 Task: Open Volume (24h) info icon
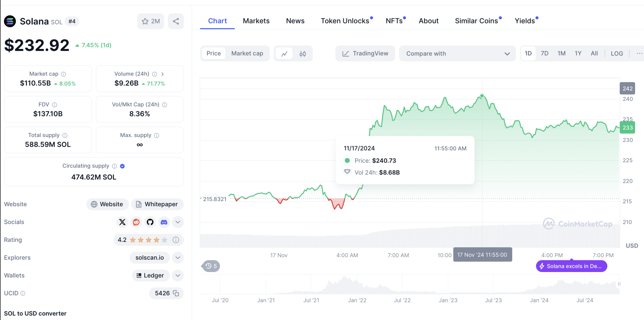click(x=155, y=74)
